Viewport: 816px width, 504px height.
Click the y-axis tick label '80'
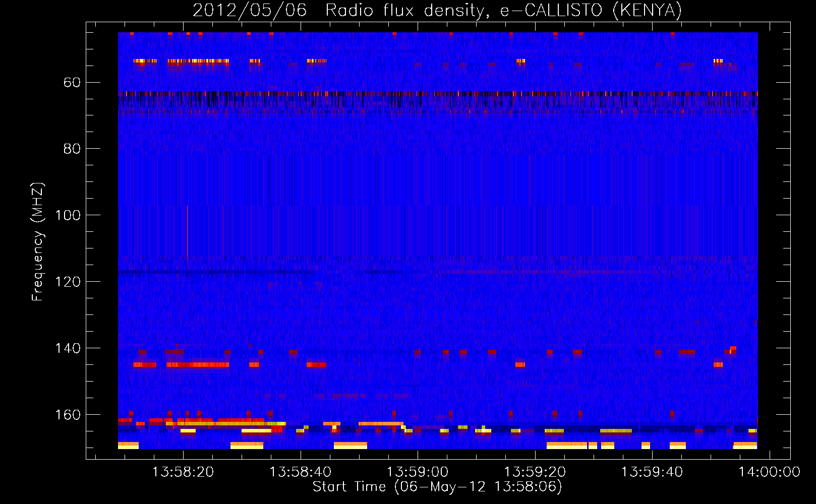pyautogui.click(x=72, y=149)
